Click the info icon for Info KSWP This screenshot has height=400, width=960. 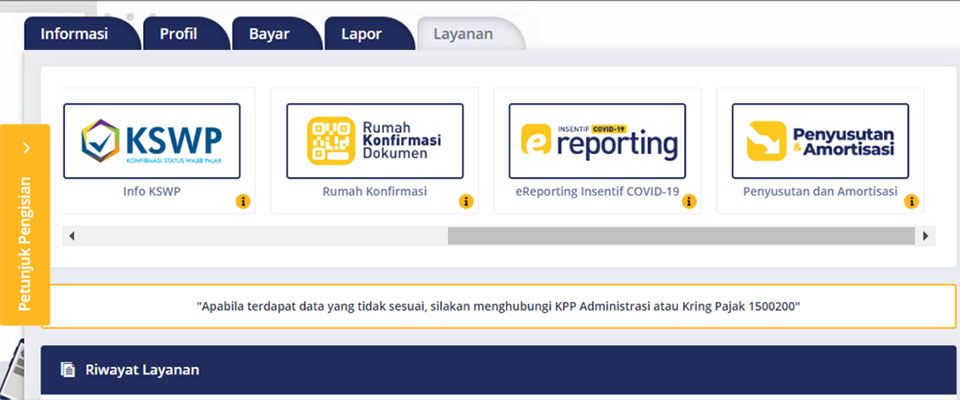coord(243,202)
